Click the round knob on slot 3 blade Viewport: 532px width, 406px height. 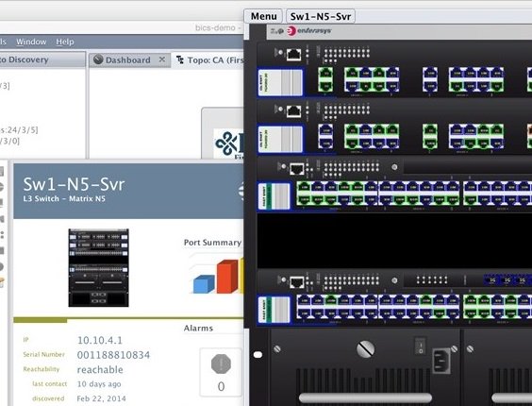point(394,167)
